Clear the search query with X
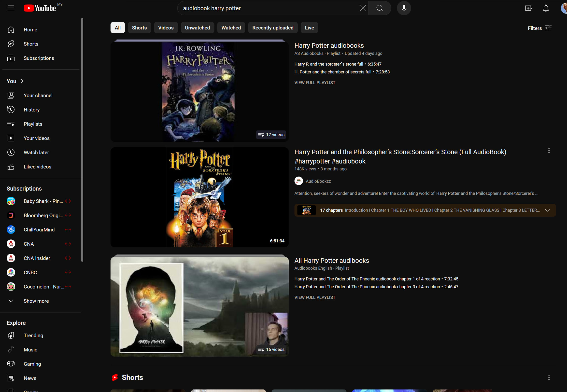 (362, 8)
